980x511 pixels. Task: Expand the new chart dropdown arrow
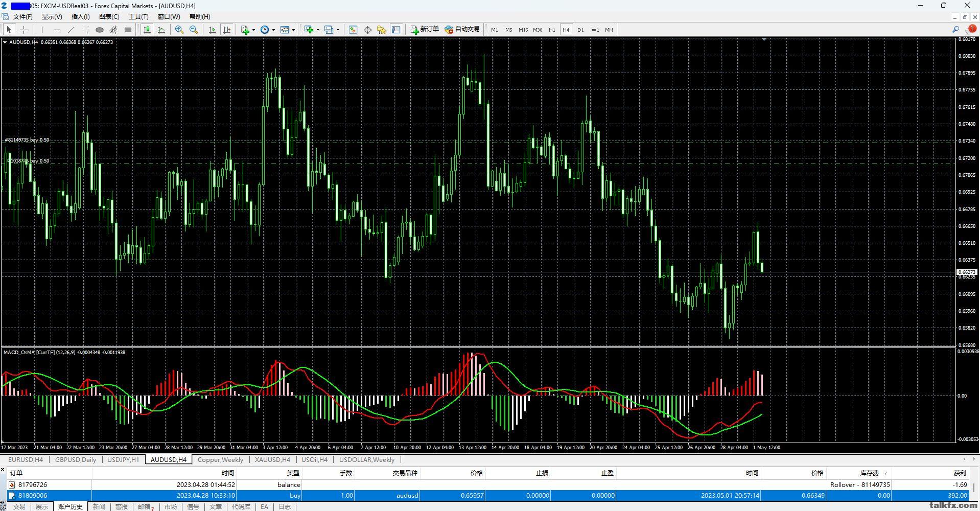[x=317, y=30]
